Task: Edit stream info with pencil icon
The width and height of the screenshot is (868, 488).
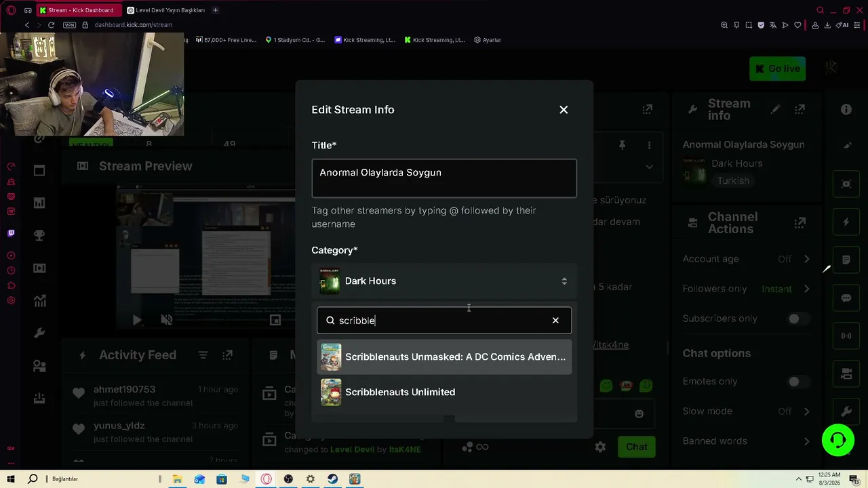Action: pos(775,109)
